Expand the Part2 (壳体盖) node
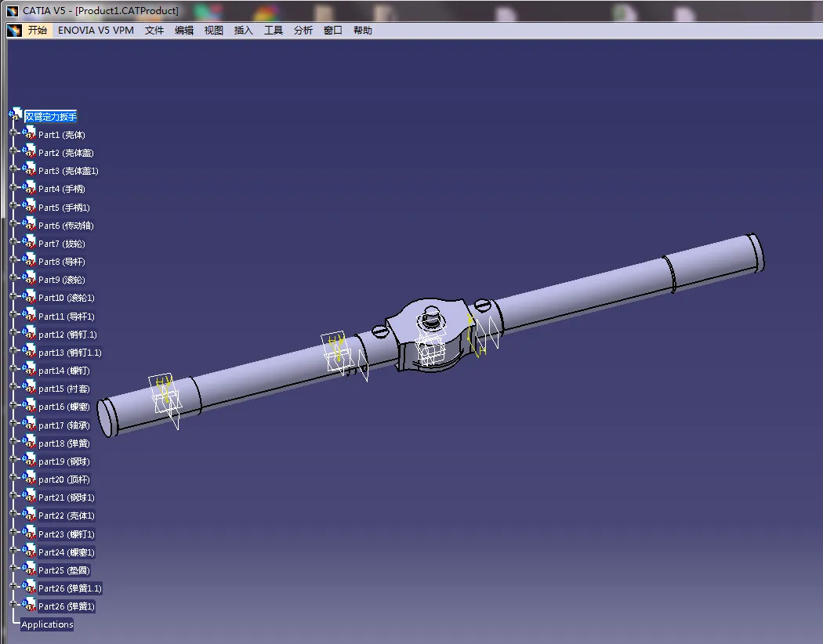Image resolution: width=823 pixels, height=644 pixels. [x=13, y=150]
